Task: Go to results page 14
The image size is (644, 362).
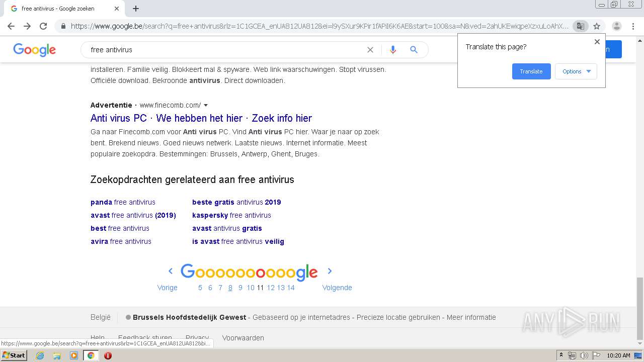Action: [291, 288]
